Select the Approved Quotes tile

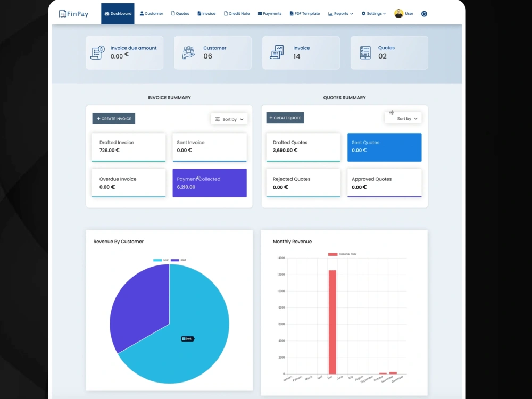coord(385,183)
